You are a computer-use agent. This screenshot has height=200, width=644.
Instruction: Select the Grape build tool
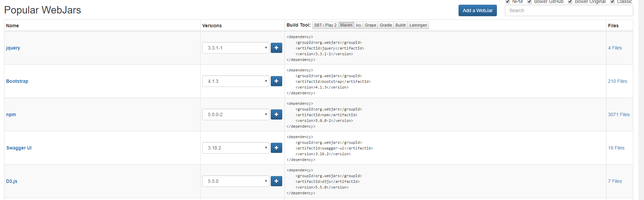point(371,25)
